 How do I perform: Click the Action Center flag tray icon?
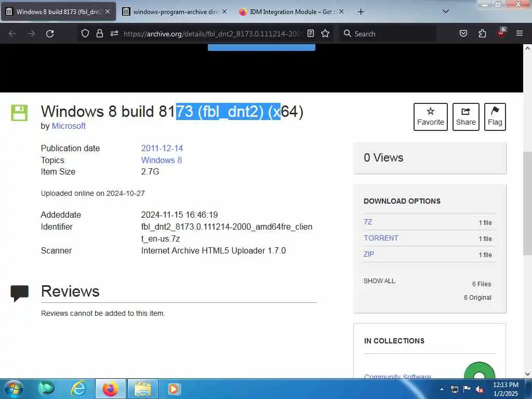[x=467, y=389]
